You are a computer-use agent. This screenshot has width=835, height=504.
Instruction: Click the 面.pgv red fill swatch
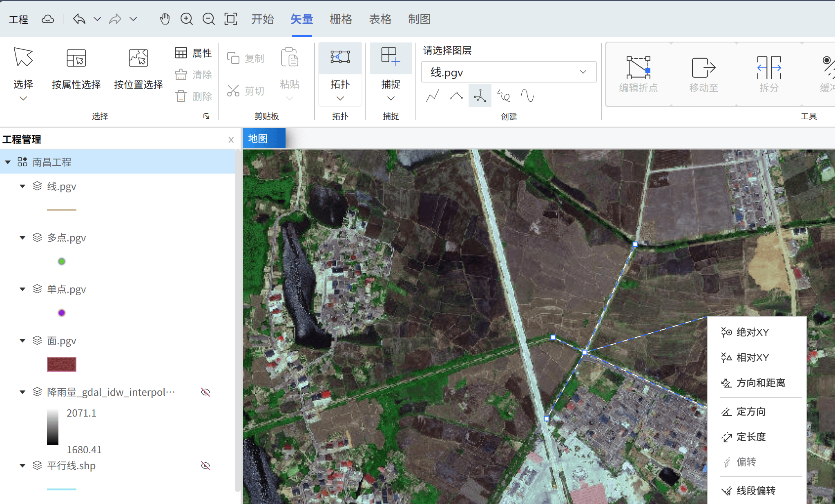point(62,364)
